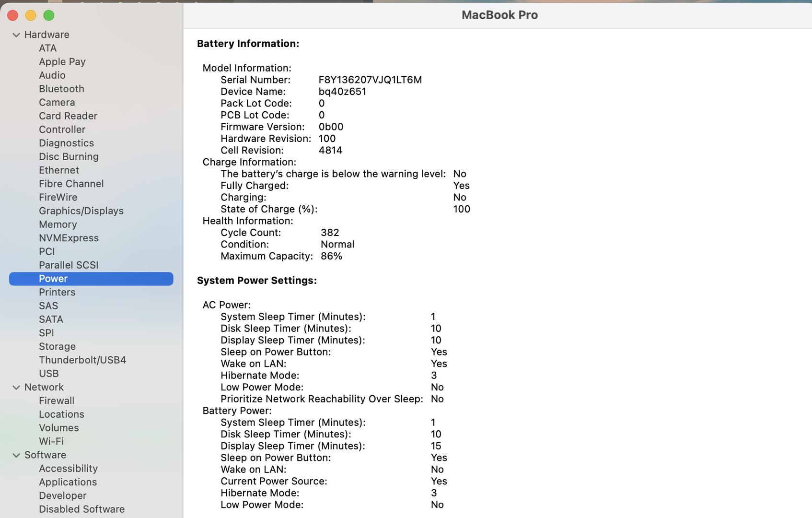Click the System Power Settings heading
812x518 pixels.
256,281
